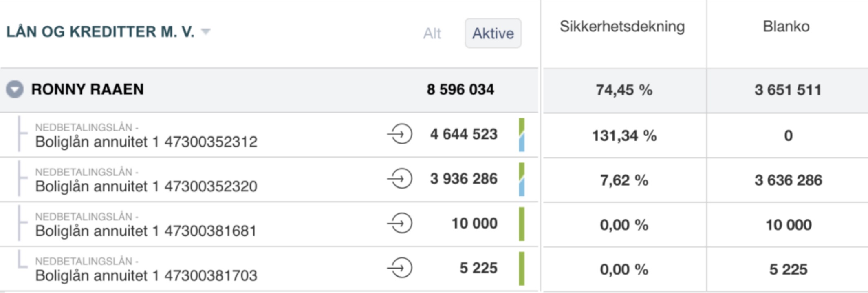Viewport: 868px width, 293px height.
Task: Click arrow icon for loan 47300381681
Action: (400, 224)
